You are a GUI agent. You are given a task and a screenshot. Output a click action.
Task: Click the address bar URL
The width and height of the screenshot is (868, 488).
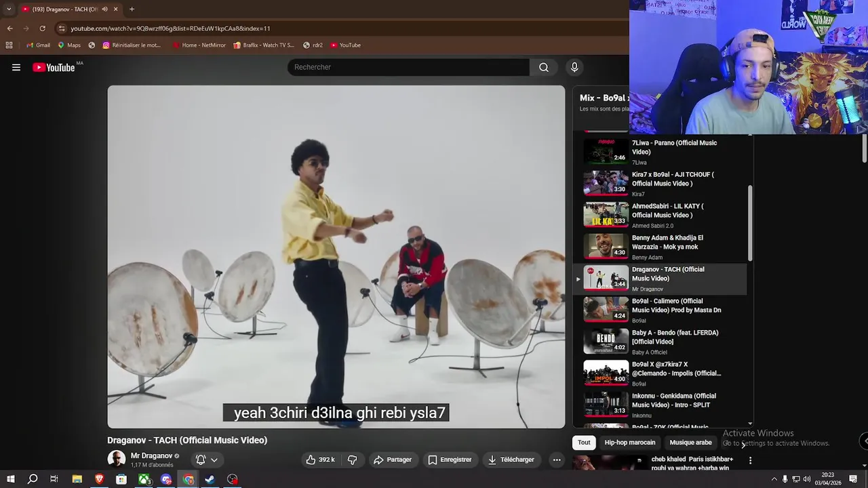pos(170,28)
